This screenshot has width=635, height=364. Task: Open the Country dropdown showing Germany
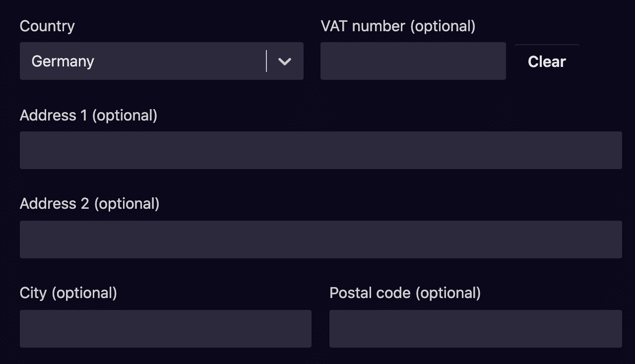coord(149,61)
